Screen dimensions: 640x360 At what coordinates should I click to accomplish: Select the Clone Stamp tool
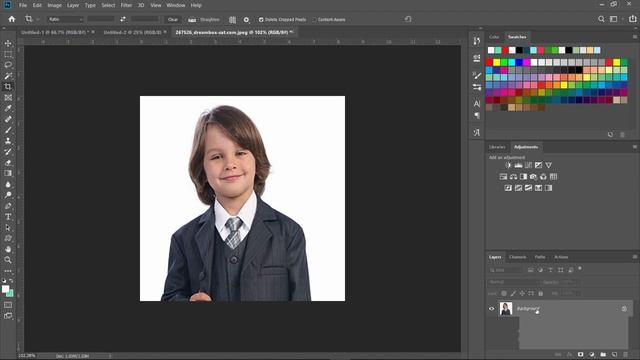pos(8,141)
